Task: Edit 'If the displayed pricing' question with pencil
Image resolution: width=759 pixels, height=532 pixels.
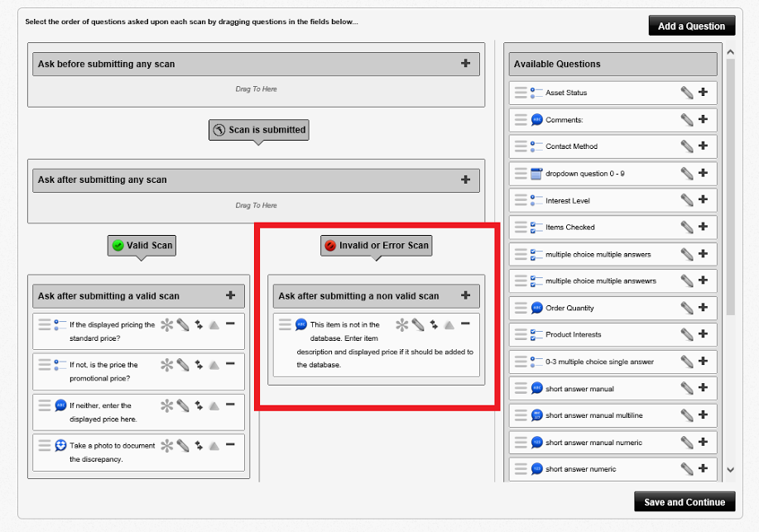Action: 183,325
